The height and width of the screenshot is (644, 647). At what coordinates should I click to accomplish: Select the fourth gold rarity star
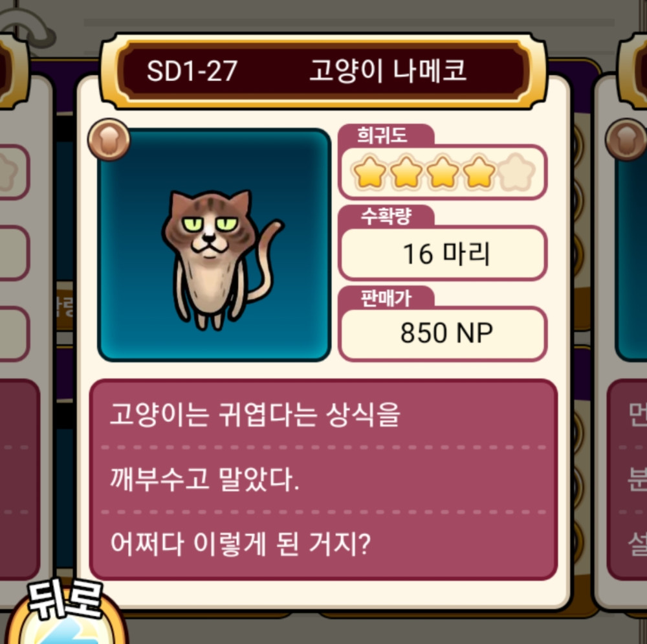tap(479, 173)
